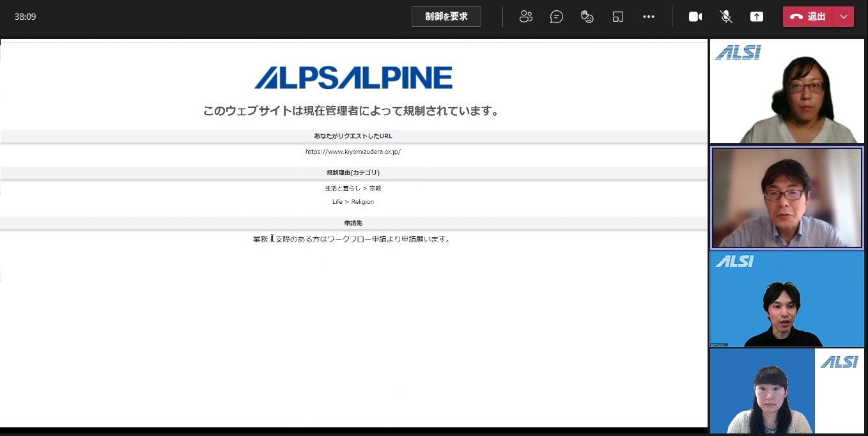Toggle the camera on or off
868x436 pixels.
coord(695,17)
